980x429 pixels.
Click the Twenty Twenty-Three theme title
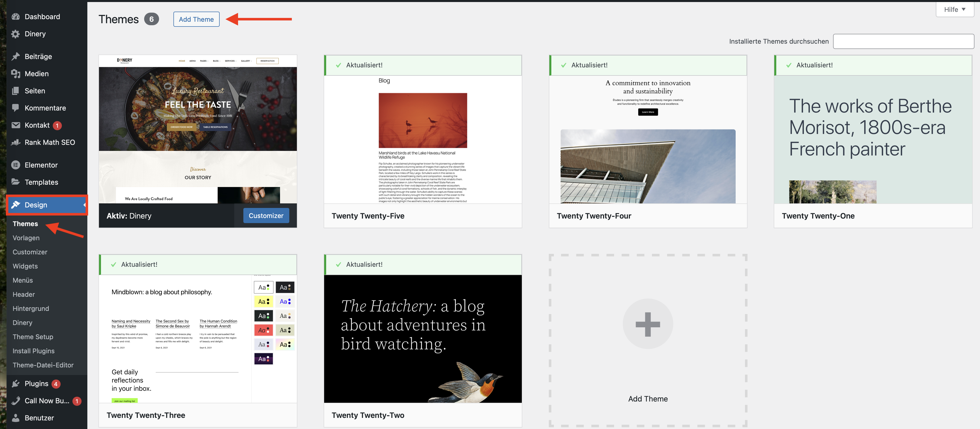pos(146,415)
